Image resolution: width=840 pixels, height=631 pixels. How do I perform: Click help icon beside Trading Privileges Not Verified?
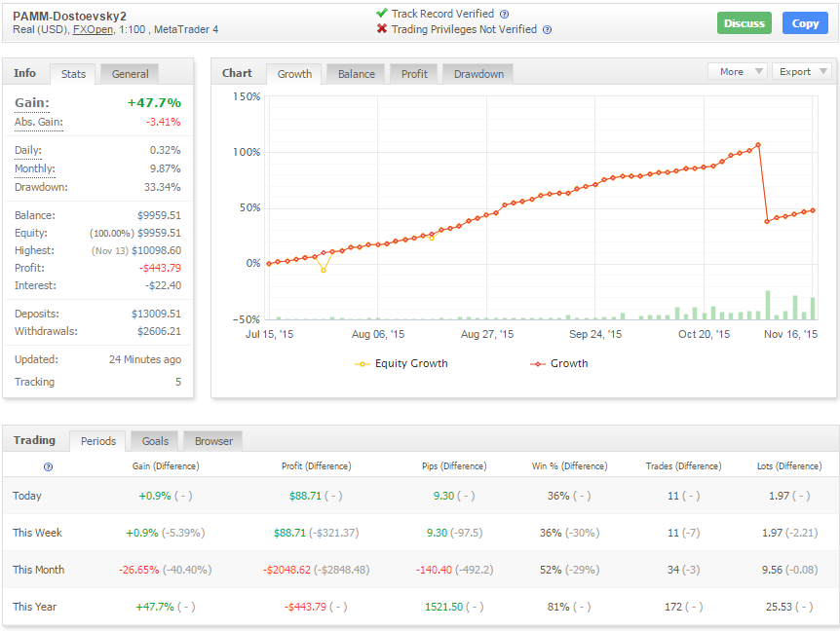coord(547,30)
